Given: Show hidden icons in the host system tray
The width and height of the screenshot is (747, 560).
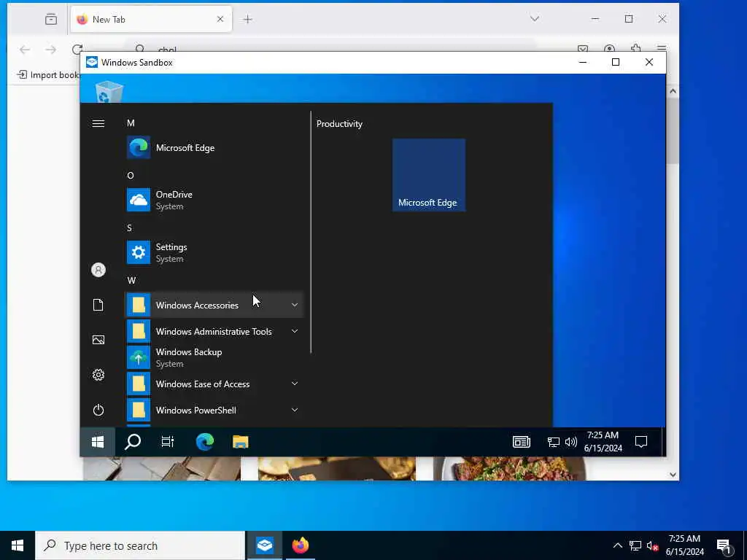Looking at the screenshot, I should coord(617,545).
